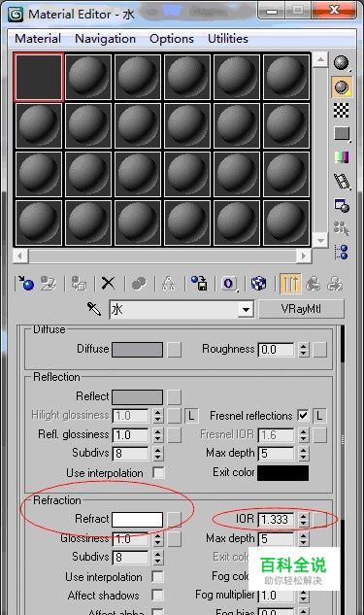This screenshot has width=364, height=615.
Task: Open the Utilities menu
Action: [x=228, y=39]
